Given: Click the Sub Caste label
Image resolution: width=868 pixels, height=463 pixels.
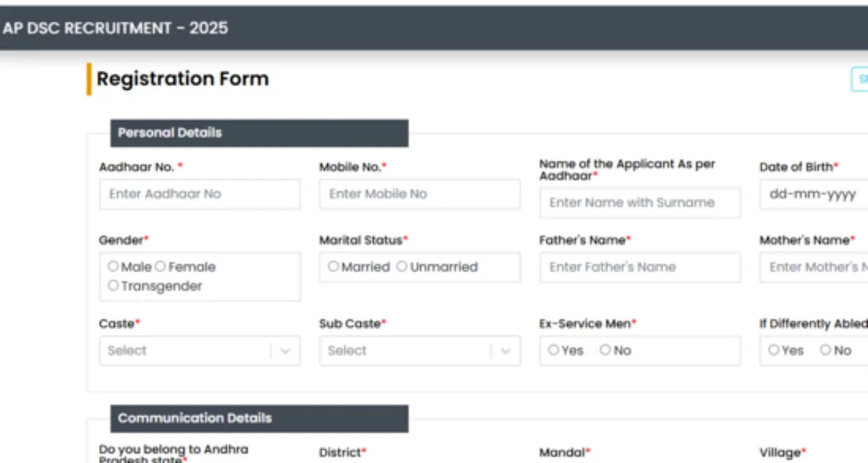Looking at the screenshot, I should coord(353,323).
